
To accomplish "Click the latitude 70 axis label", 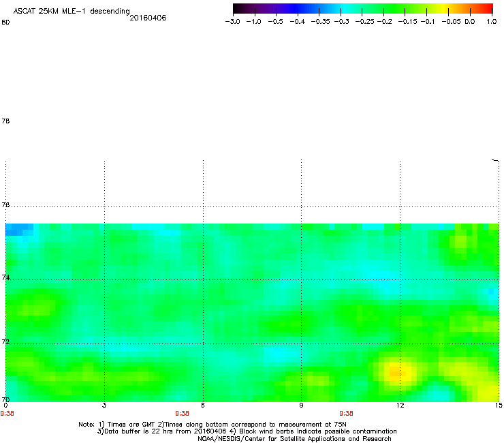I will coord(5,399).
